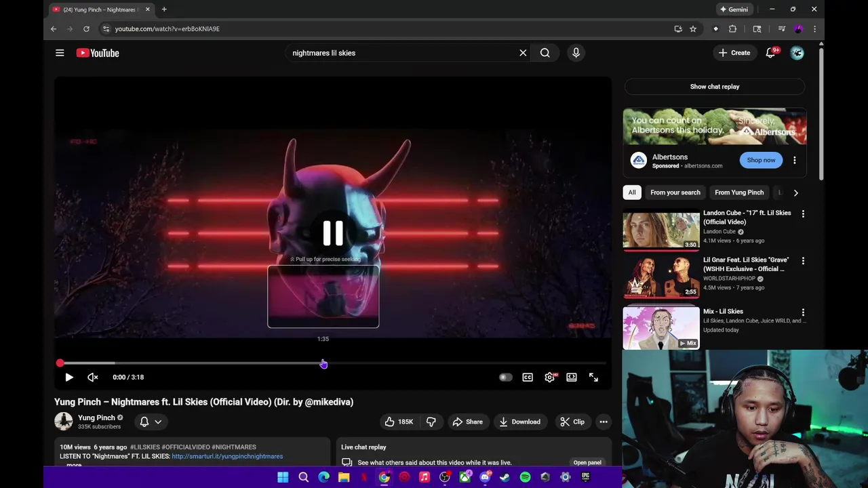Open the notifications bell in header
868x488 pixels.
(770, 53)
